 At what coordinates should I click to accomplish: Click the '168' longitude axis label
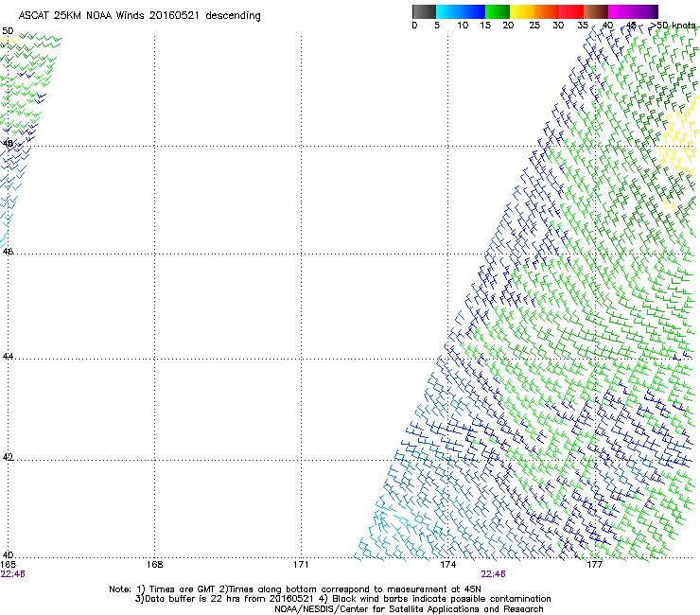pos(154,564)
